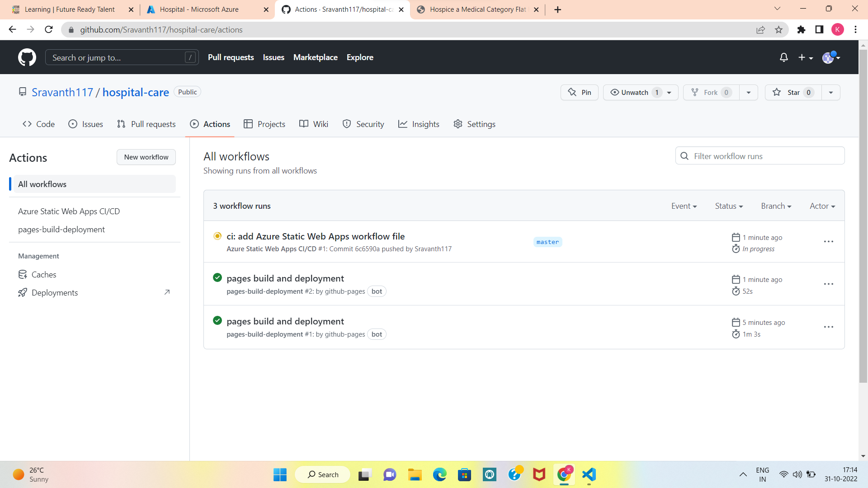Open the Settings gear for the repository

474,124
